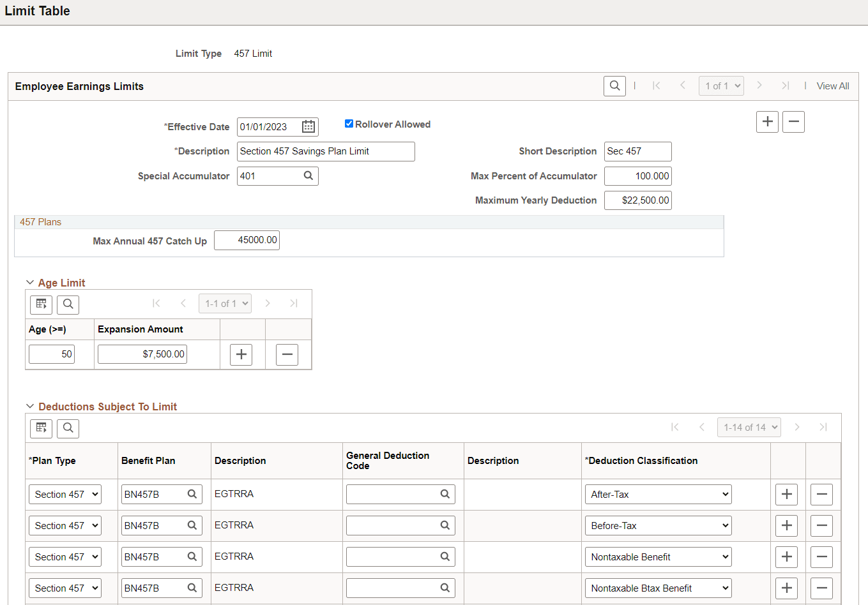
Task: Uncheck the Rollover Allowed checkbox
Action: click(349, 124)
